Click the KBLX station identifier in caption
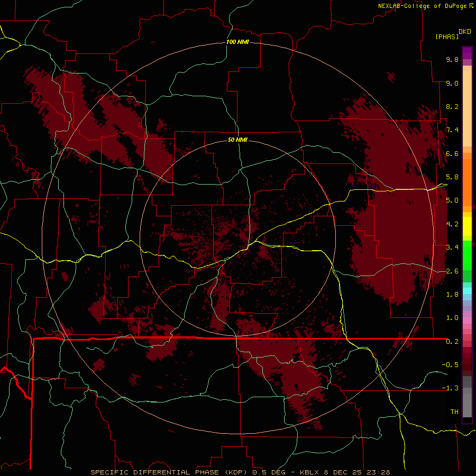Image resolution: width=476 pixels, height=476 pixels. (309, 472)
